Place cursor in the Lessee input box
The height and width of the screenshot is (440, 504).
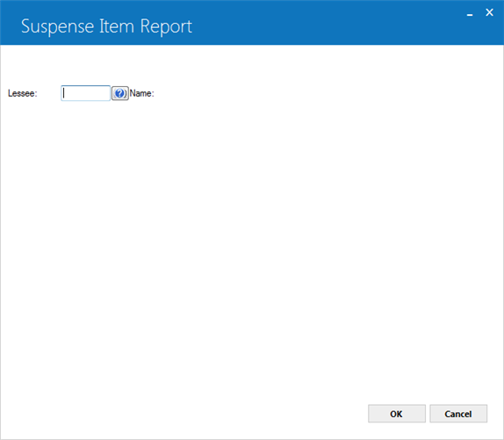[86, 93]
